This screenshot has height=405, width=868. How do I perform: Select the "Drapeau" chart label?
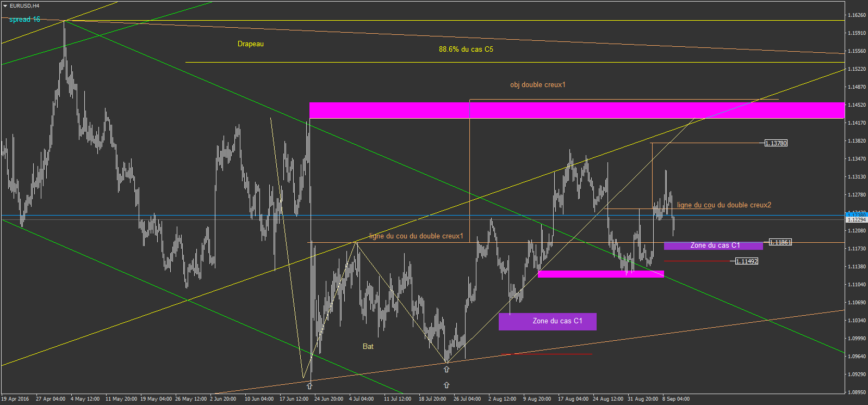click(251, 44)
